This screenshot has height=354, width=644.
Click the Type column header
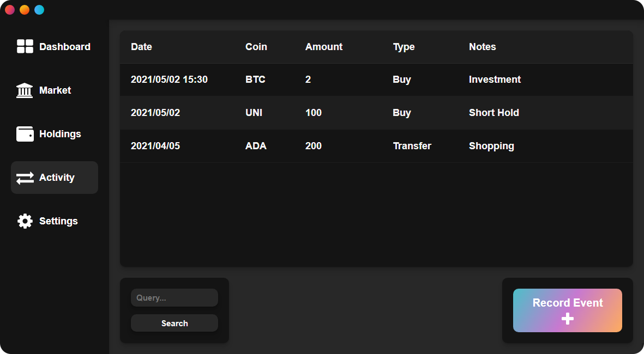tap(404, 47)
